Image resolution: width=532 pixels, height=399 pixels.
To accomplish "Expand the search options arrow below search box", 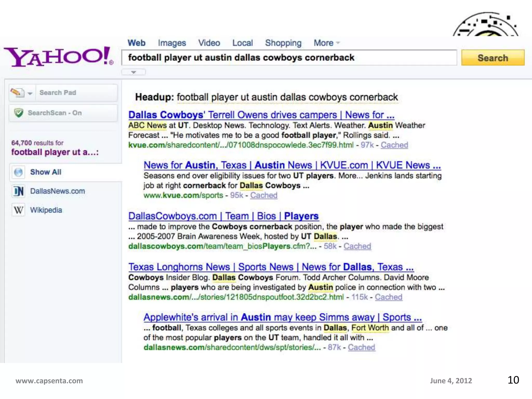I will pos(134,72).
